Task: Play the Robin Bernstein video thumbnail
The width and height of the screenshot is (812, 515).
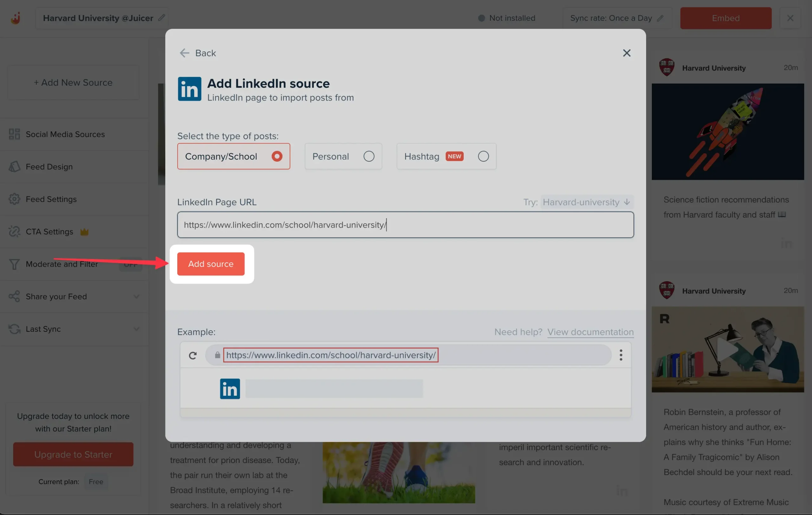Action: (x=728, y=349)
